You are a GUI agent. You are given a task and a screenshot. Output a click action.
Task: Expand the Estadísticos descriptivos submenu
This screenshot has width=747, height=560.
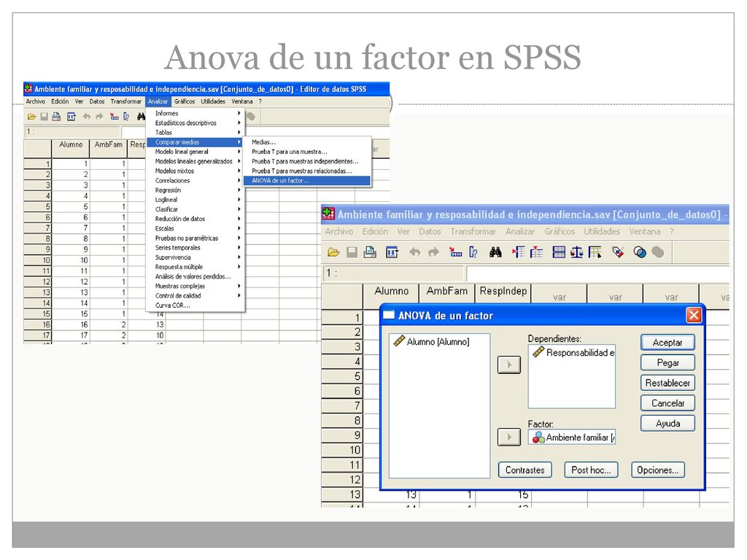pyautogui.click(x=196, y=122)
